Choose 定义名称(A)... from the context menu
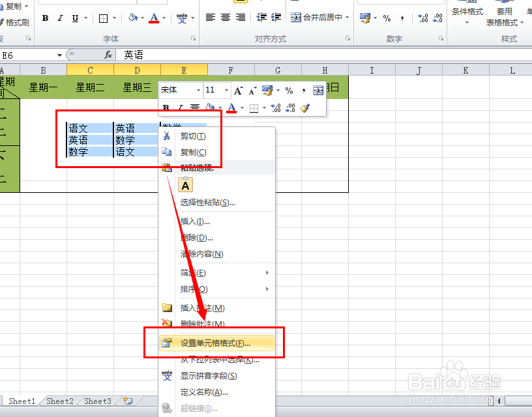The width and height of the screenshot is (532, 417). (x=217, y=392)
